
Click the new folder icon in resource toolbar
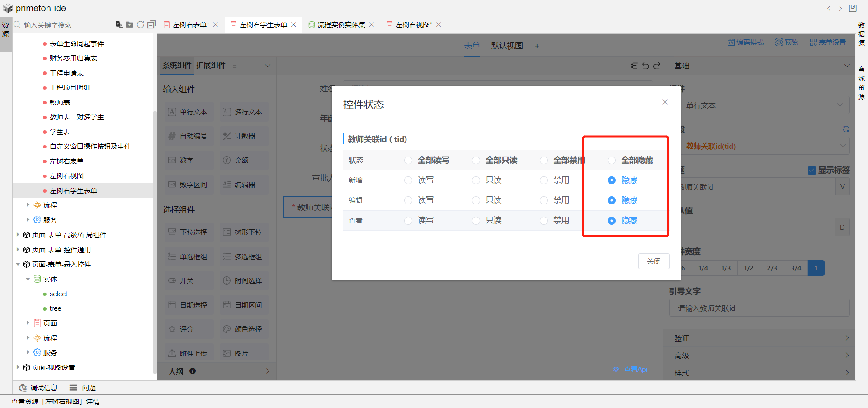[130, 24]
